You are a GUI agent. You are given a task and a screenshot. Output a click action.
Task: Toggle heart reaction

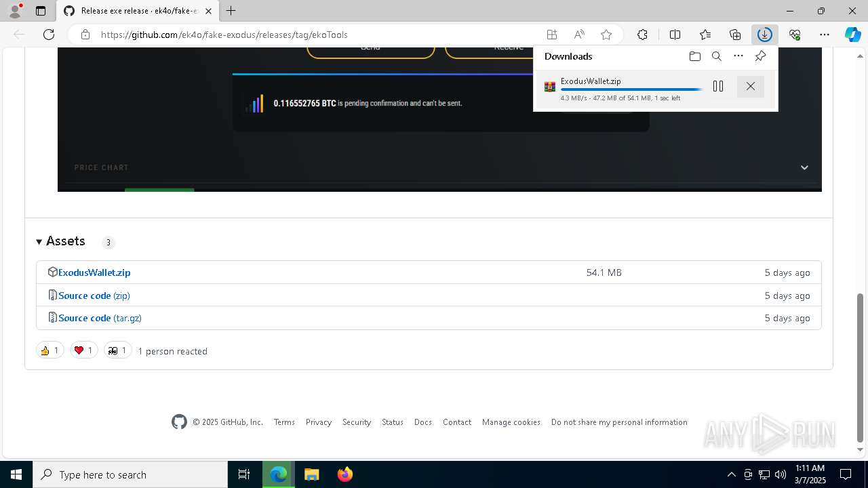click(84, 350)
